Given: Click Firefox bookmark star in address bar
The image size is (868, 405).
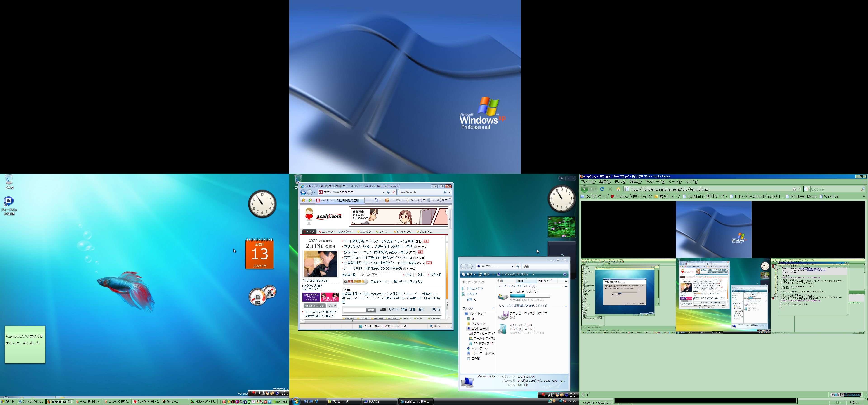Looking at the screenshot, I should click(x=795, y=189).
